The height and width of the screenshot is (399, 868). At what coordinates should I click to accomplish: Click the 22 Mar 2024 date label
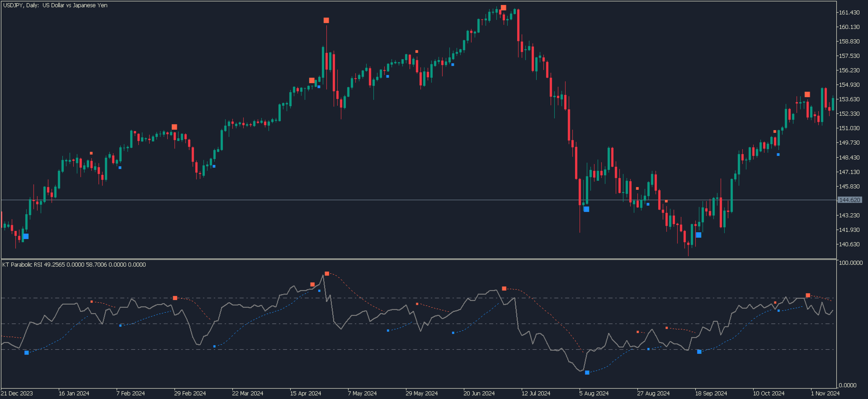[x=248, y=394]
